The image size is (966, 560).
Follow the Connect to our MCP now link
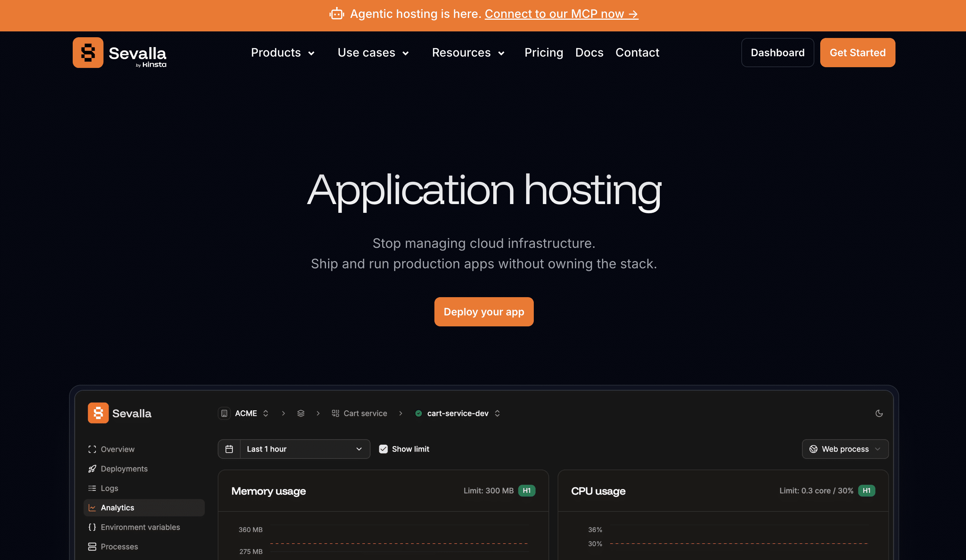point(562,14)
